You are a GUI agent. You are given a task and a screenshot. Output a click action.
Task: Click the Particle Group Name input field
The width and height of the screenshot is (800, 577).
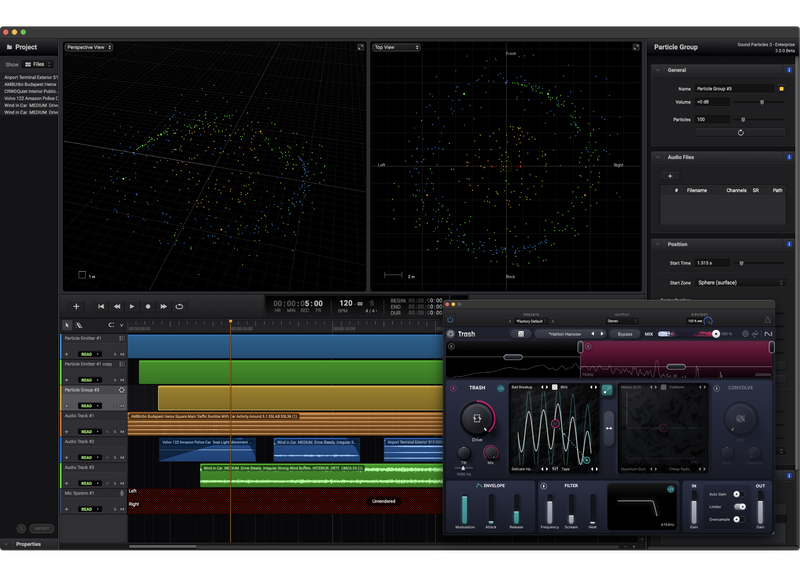click(x=735, y=88)
